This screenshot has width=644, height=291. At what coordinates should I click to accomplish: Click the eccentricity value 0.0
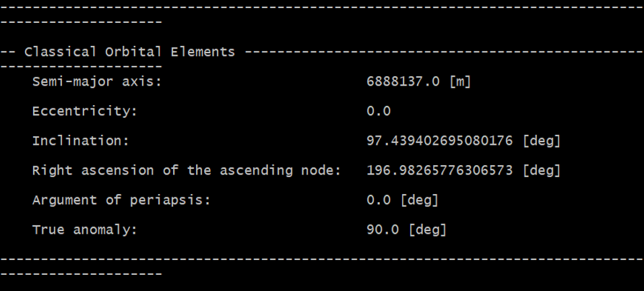point(379,112)
